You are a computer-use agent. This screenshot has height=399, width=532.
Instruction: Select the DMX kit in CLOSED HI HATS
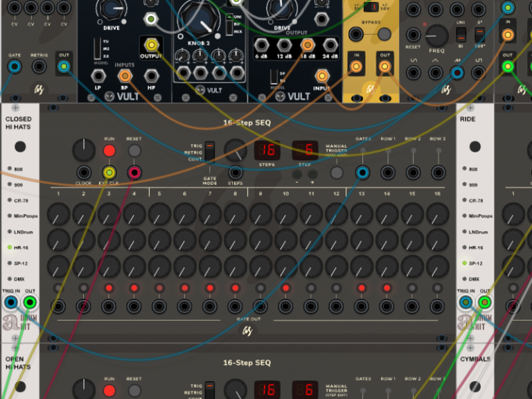(x=10, y=279)
